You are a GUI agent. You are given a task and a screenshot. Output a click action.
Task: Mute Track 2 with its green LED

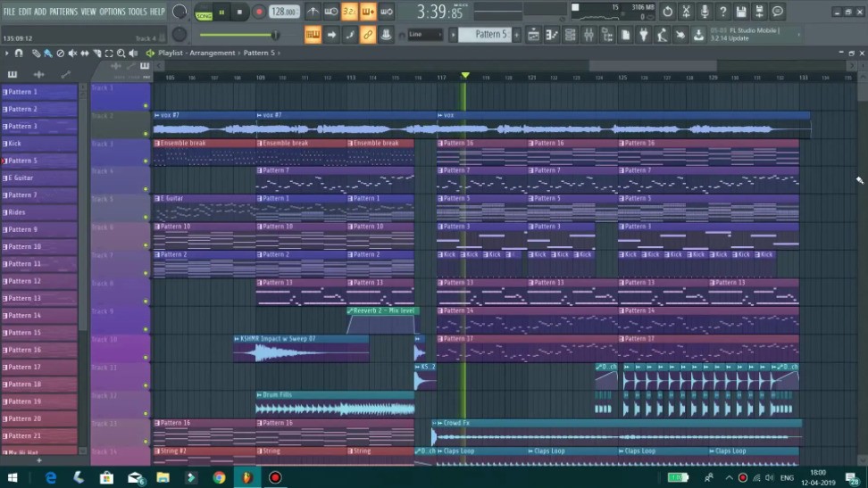146,134
